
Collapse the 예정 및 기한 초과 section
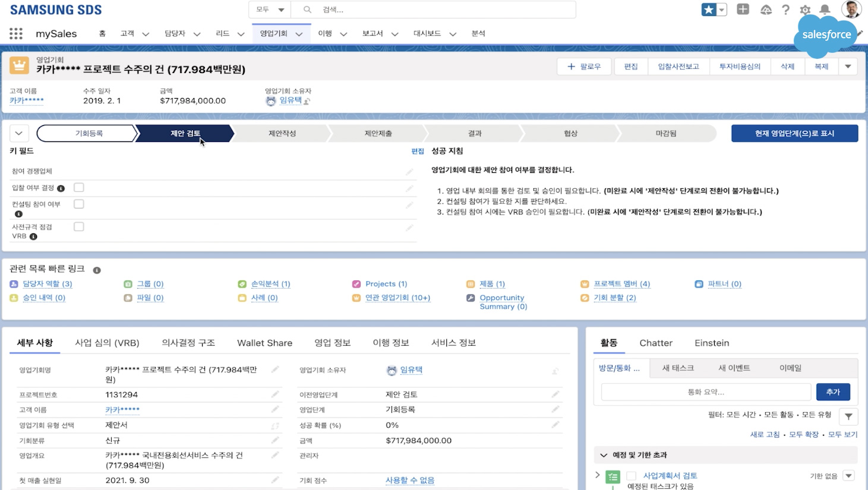(x=604, y=455)
